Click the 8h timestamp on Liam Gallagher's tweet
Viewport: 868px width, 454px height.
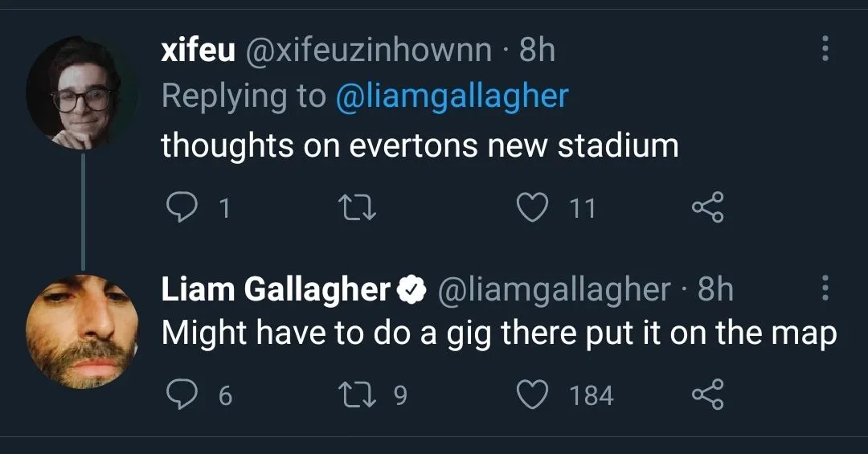(715, 289)
